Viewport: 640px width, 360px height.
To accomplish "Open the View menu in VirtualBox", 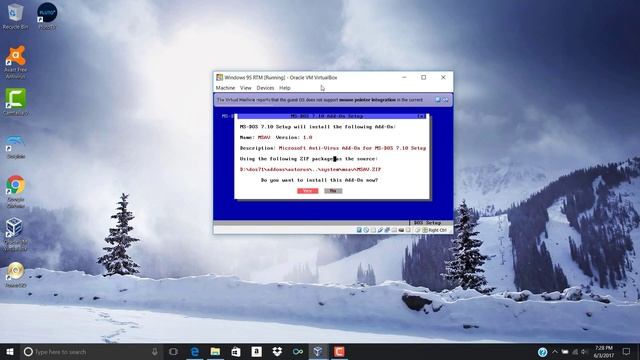I will tap(246, 88).
